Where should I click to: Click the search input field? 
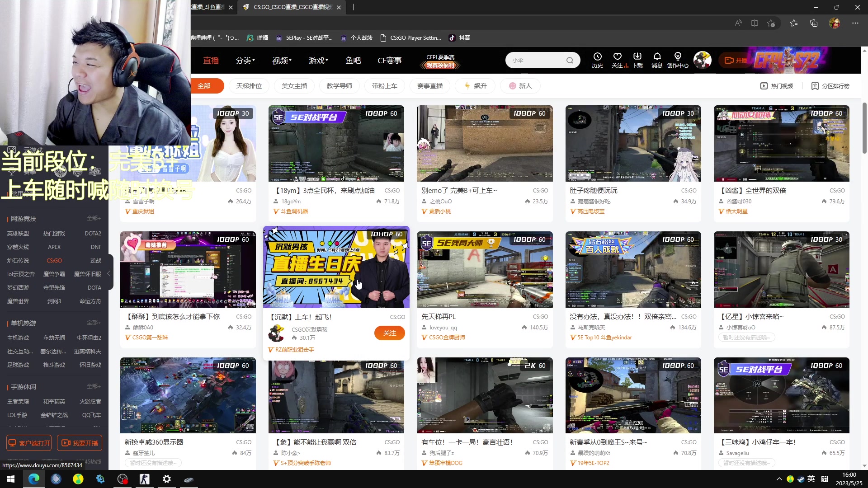point(537,60)
